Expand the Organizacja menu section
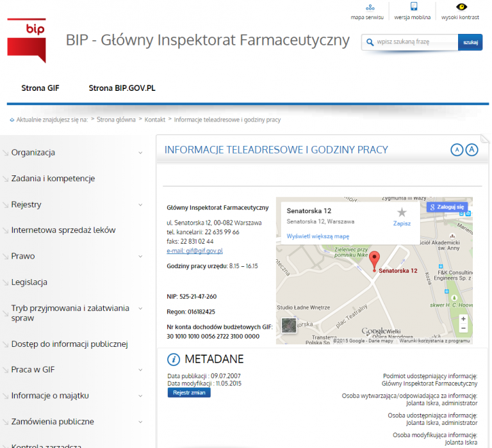The image size is (492, 448). [x=140, y=153]
